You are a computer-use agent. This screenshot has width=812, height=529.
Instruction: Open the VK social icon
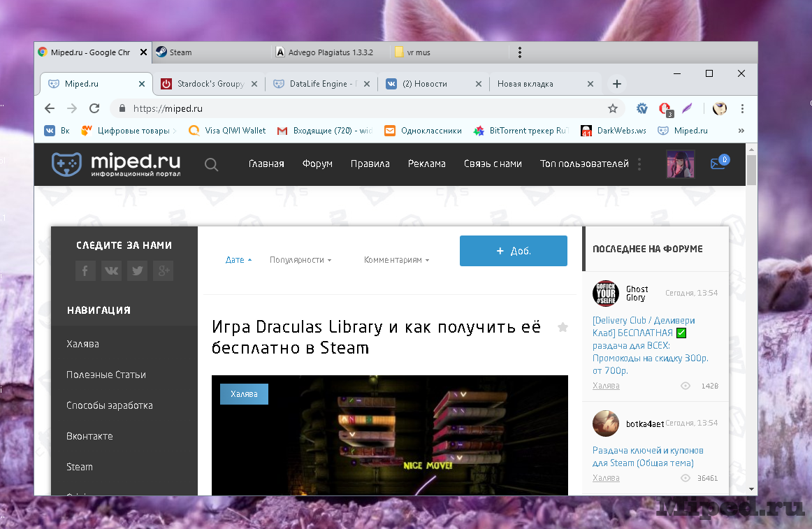pyautogui.click(x=111, y=271)
